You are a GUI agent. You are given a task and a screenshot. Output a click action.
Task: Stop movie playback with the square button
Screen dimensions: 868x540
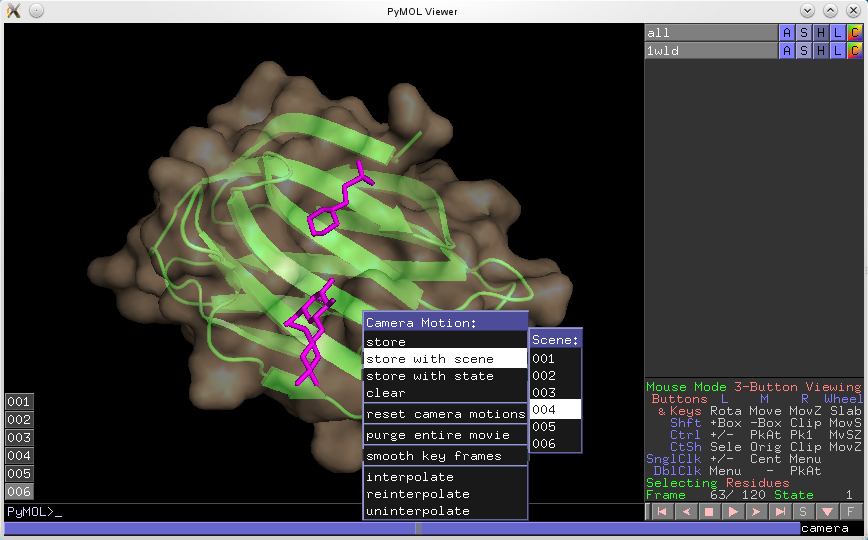coord(708,512)
